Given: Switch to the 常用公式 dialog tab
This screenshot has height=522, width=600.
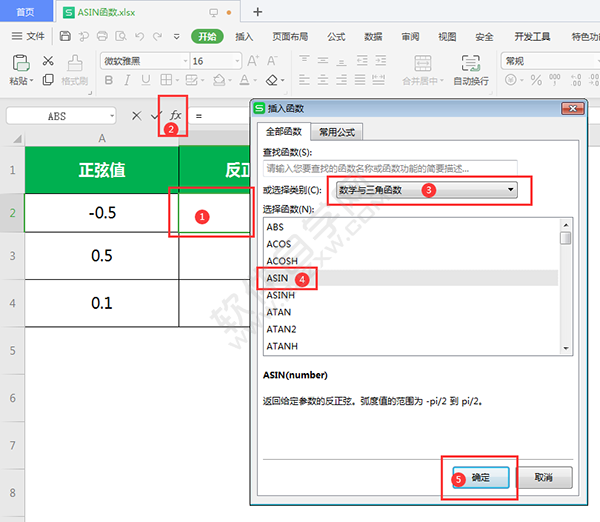Looking at the screenshot, I should pos(337,132).
